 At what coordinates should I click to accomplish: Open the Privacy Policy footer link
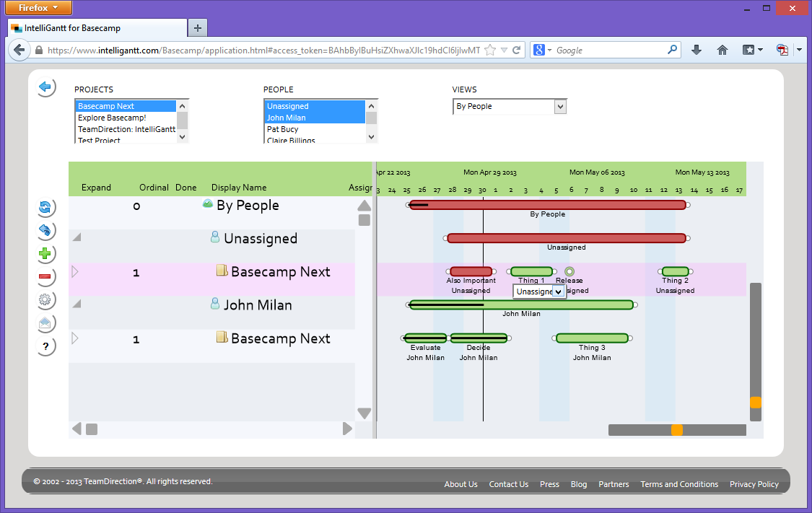pyautogui.click(x=754, y=484)
